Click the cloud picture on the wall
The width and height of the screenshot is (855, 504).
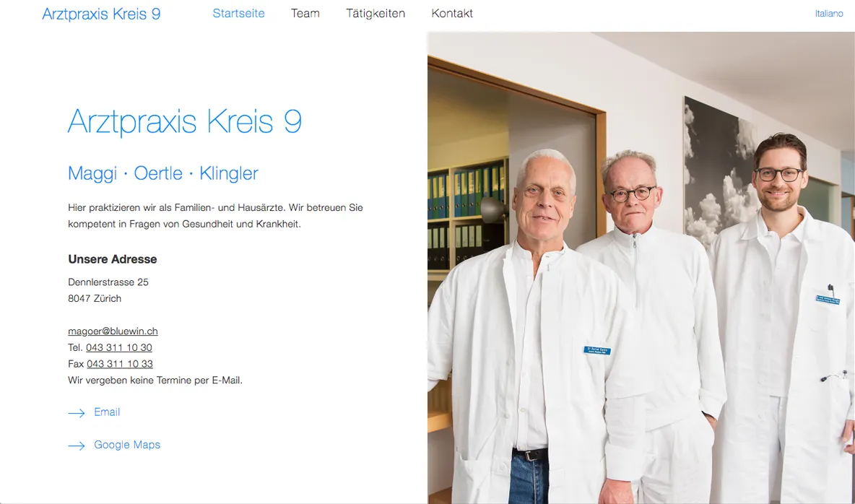pos(720,172)
